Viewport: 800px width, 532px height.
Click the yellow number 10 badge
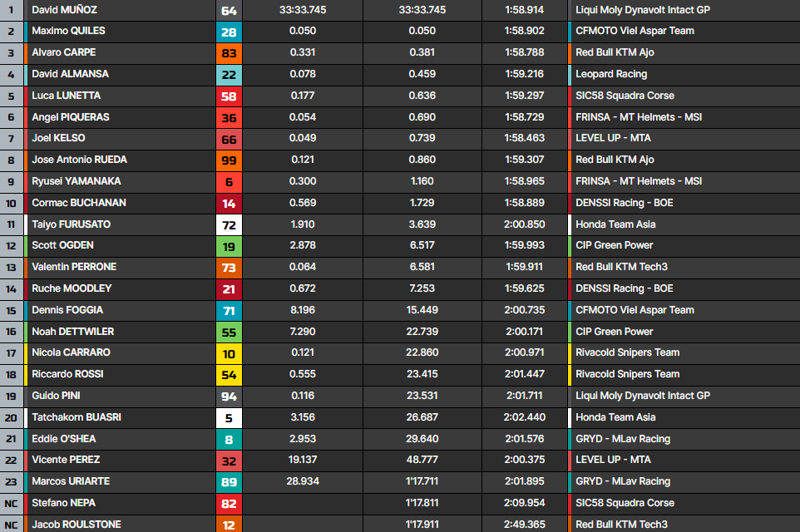pyautogui.click(x=229, y=353)
